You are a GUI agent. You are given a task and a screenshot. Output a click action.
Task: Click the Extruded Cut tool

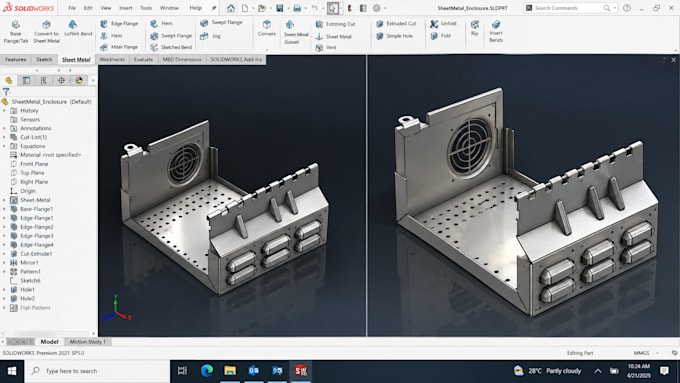pos(396,24)
